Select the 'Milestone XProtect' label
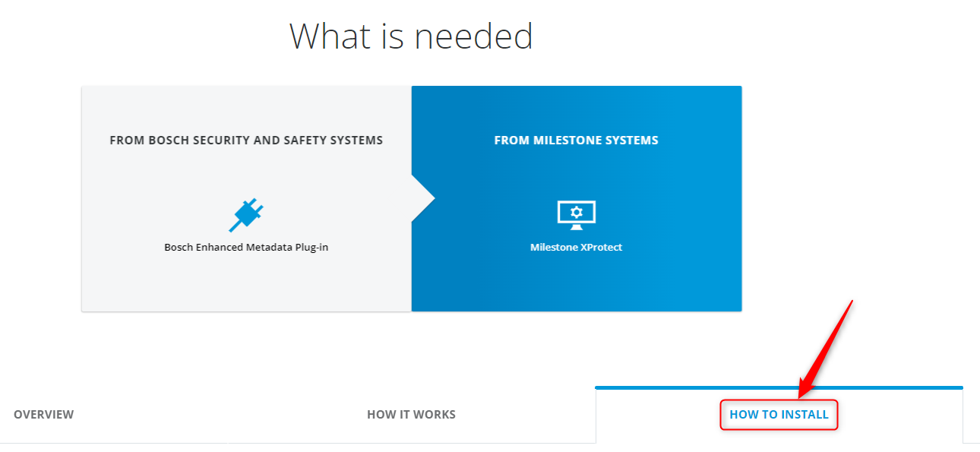The image size is (980, 452). (x=576, y=248)
